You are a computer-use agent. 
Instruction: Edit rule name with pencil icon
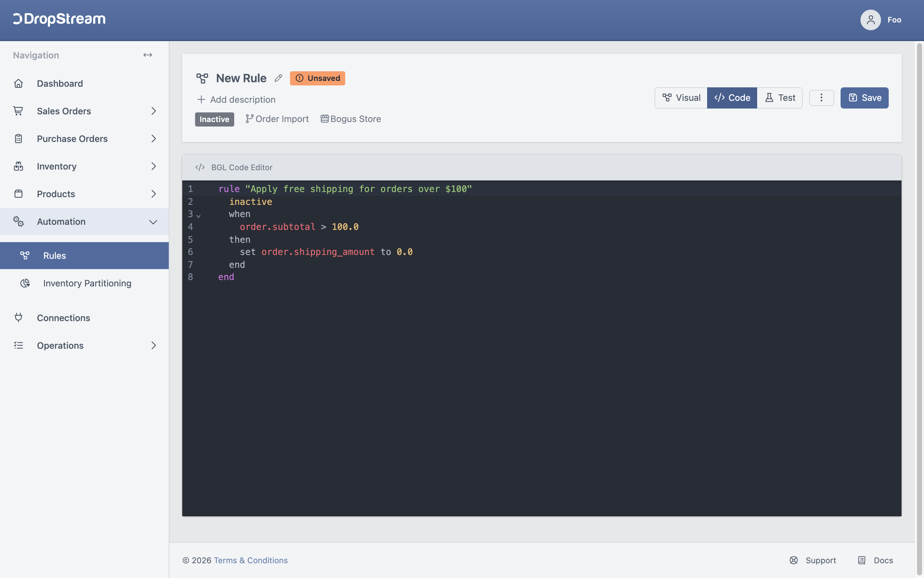click(278, 78)
